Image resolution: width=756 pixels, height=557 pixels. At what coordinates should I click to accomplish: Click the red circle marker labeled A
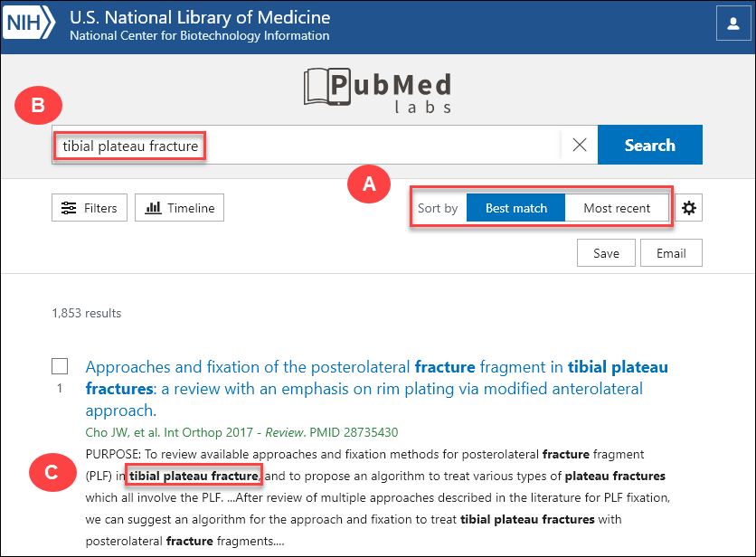(x=368, y=184)
